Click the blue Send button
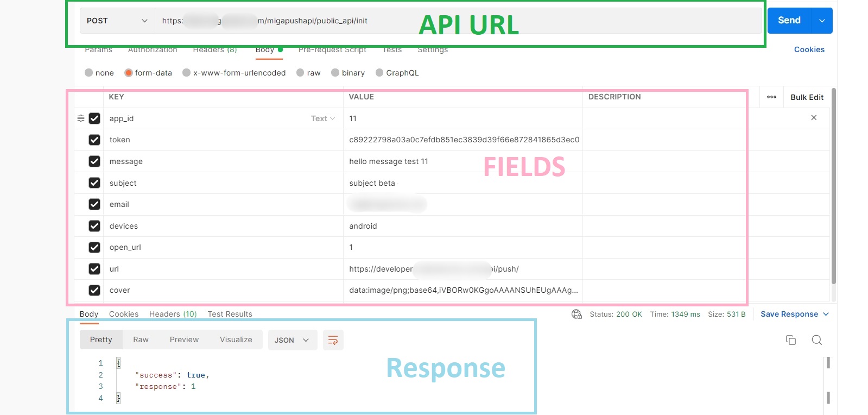The image size is (868, 415). [x=789, y=21]
